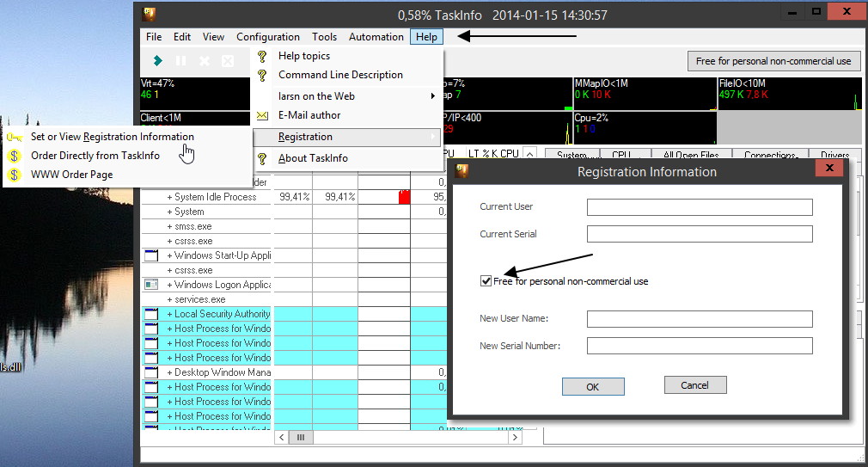Open the File menu
This screenshot has height=467, width=868.
coord(154,37)
